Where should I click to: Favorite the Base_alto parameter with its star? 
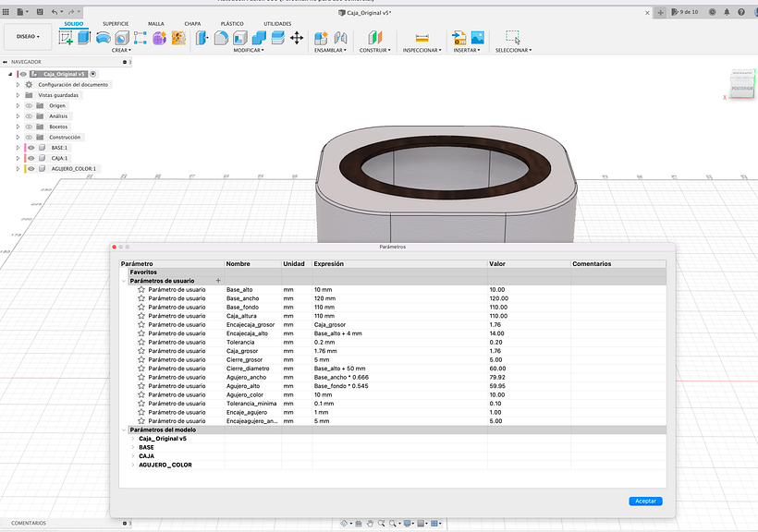click(141, 289)
